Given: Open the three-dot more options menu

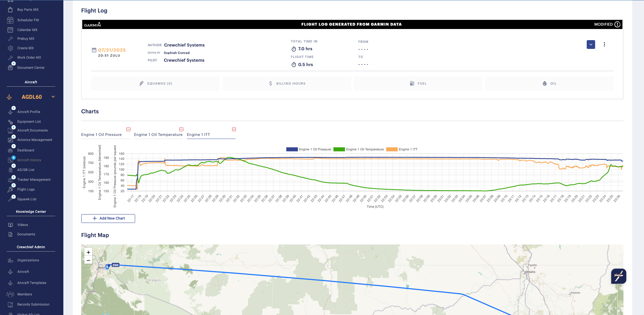Looking at the screenshot, I should click(604, 45).
